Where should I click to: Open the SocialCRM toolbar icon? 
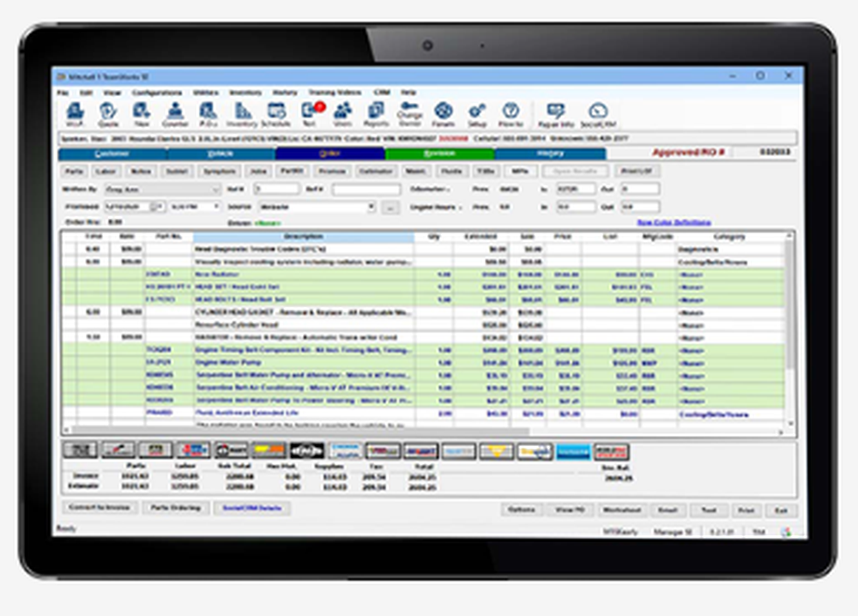[x=598, y=115]
